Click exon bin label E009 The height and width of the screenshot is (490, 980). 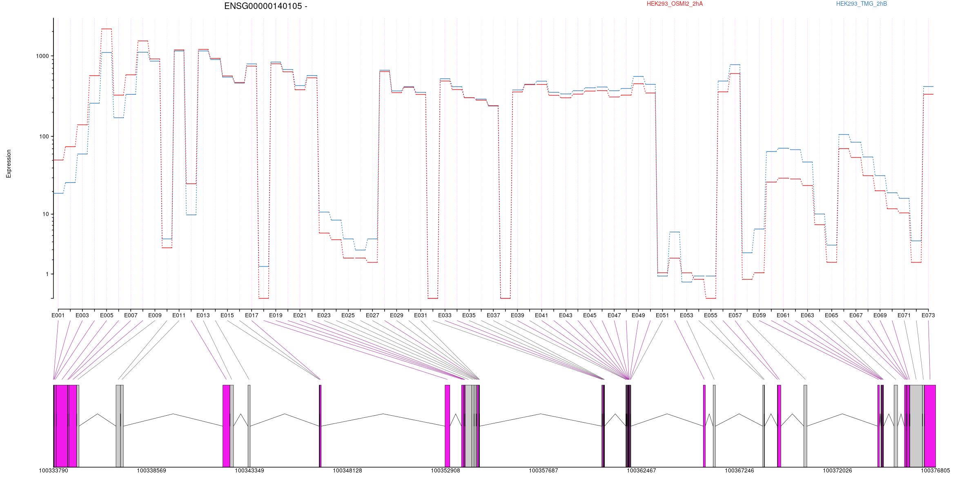[155, 315]
